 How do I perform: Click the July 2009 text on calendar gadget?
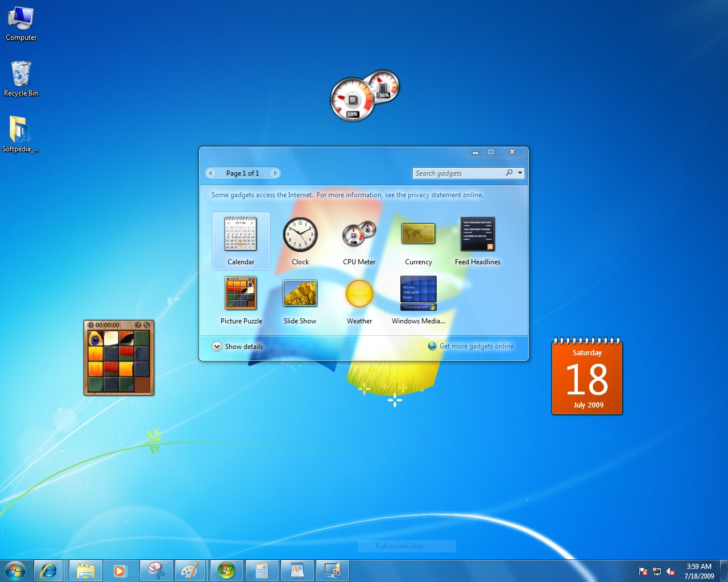(x=588, y=405)
